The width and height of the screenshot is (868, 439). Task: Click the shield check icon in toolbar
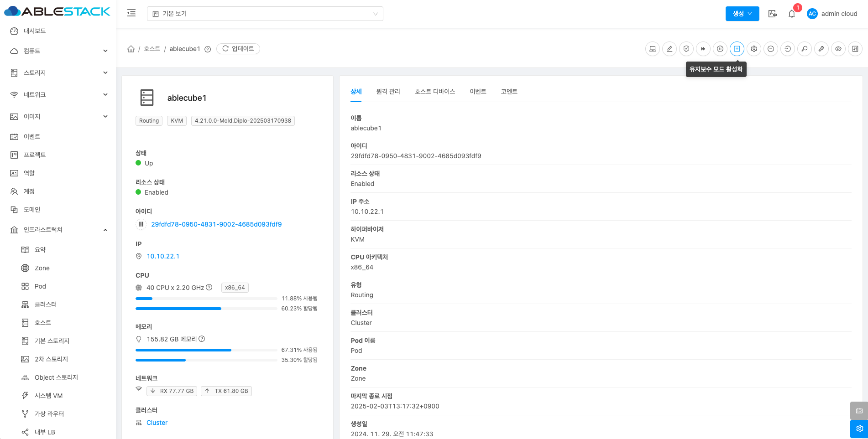coord(686,49)
